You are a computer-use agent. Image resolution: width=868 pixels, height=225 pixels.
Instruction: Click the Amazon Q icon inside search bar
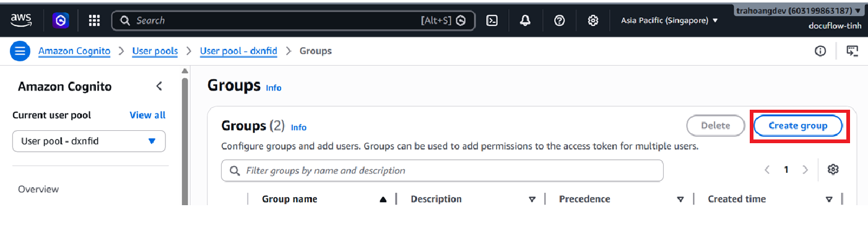coord(461,20)
